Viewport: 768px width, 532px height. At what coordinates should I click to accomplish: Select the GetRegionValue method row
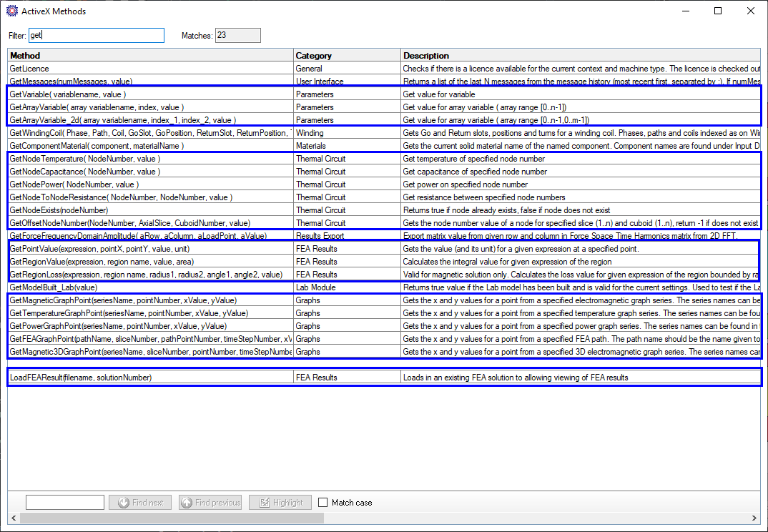point(384,262)
